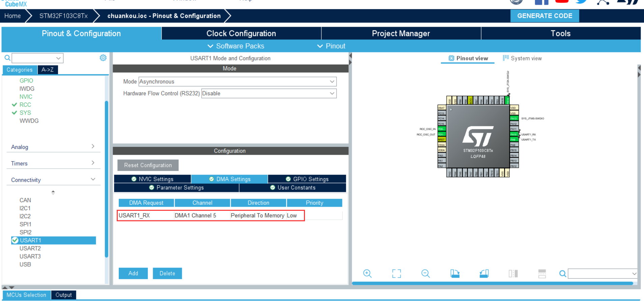Expand the Analog category
This screenshot has height=301, width=644.
coord(53,147)
